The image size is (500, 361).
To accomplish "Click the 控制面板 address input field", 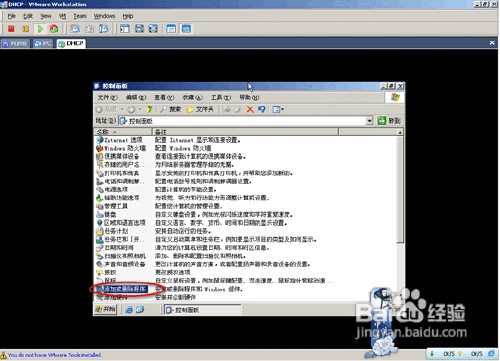I will (x=242, y=121).
